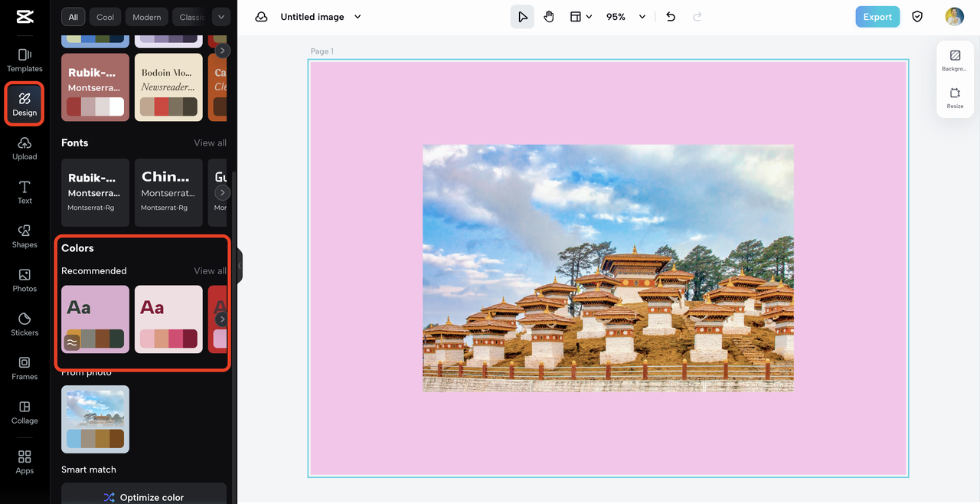Select the temple photo on the canvas
The width and height of the screenshot is (980, 504).
coord(608,268)
